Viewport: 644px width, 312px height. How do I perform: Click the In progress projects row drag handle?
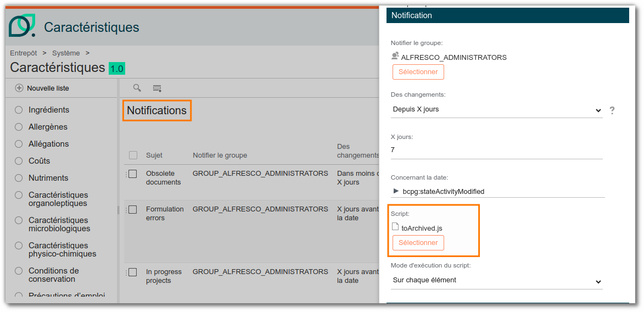[x=126, y=272]
